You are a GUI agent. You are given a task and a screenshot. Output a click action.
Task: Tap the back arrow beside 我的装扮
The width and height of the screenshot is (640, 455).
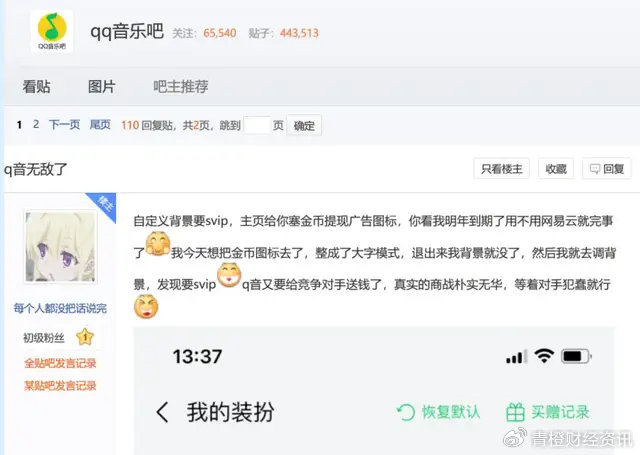[162, 412]
